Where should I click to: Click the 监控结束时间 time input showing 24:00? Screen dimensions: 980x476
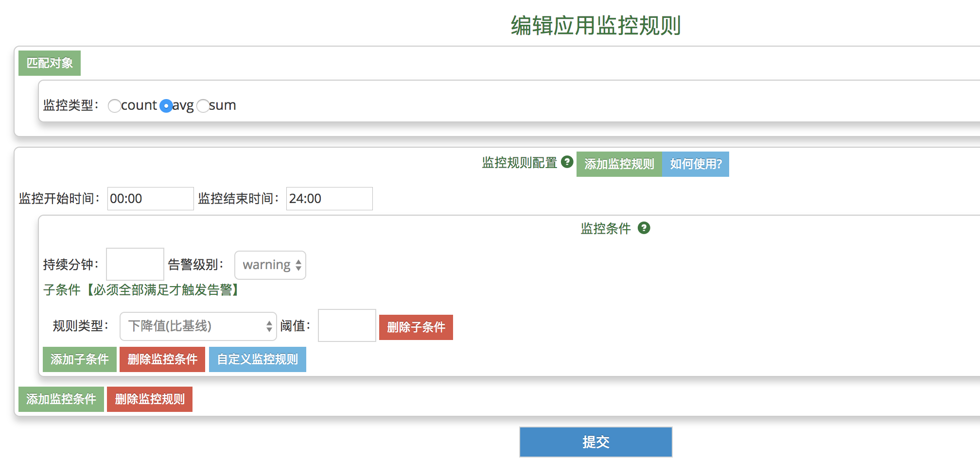point(329,198)
